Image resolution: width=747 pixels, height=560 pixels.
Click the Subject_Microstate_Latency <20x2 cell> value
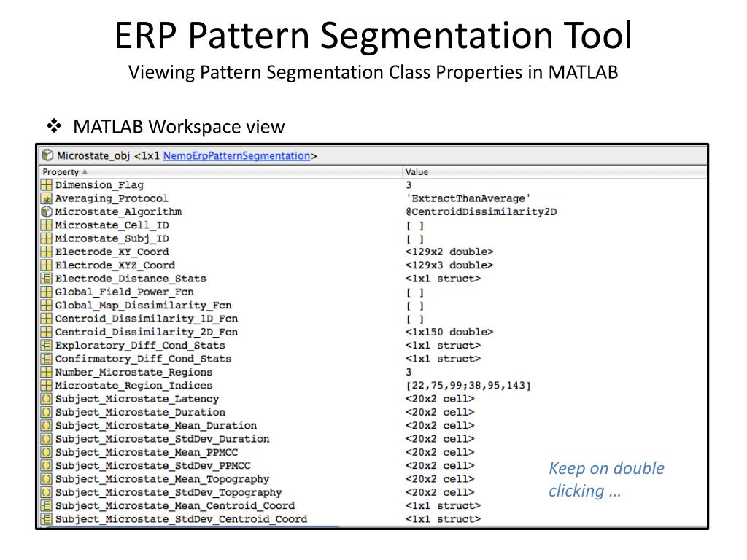[440, 398]
